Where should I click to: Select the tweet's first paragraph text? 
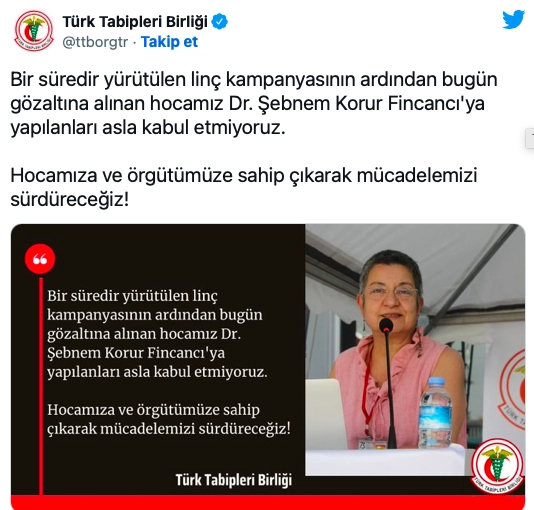pos(254,103)
